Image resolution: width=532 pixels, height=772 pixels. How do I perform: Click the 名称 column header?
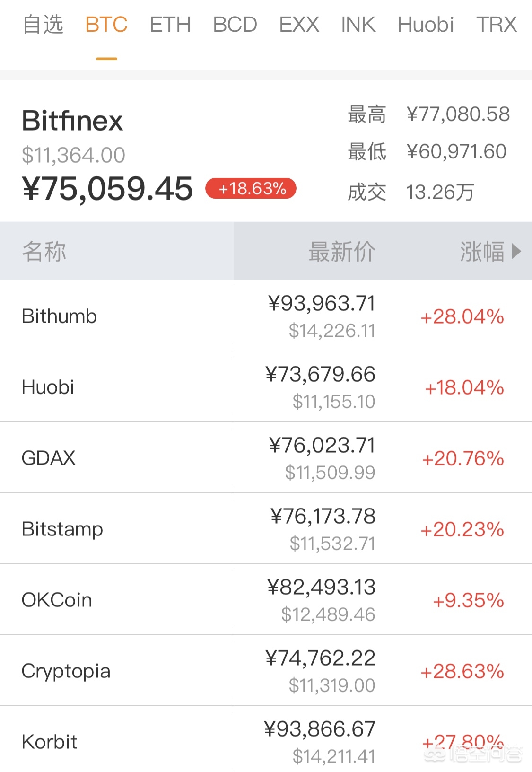coord(44,251)
